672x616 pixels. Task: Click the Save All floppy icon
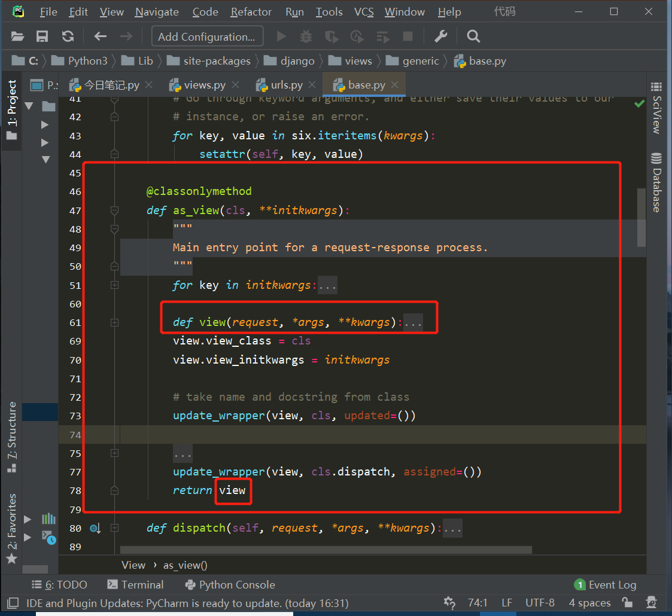pyautogui.click(x=42, y=36)
